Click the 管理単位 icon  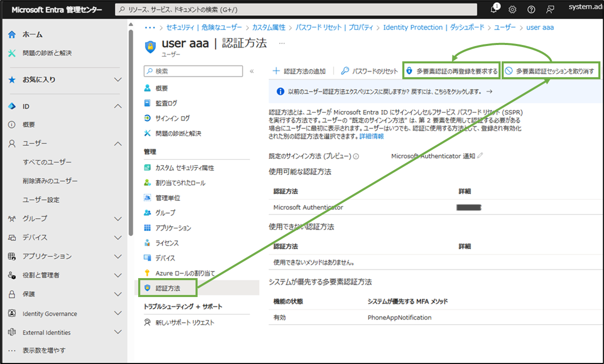147,198
